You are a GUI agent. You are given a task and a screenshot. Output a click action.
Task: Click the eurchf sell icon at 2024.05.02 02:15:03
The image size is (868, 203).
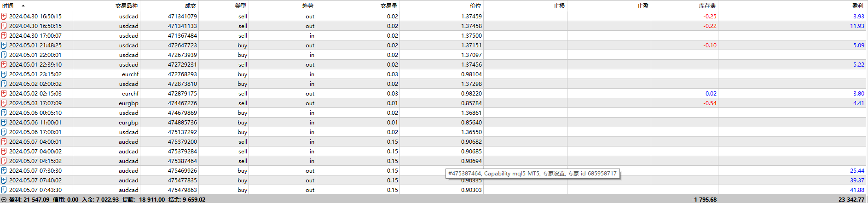click(4, 93)
